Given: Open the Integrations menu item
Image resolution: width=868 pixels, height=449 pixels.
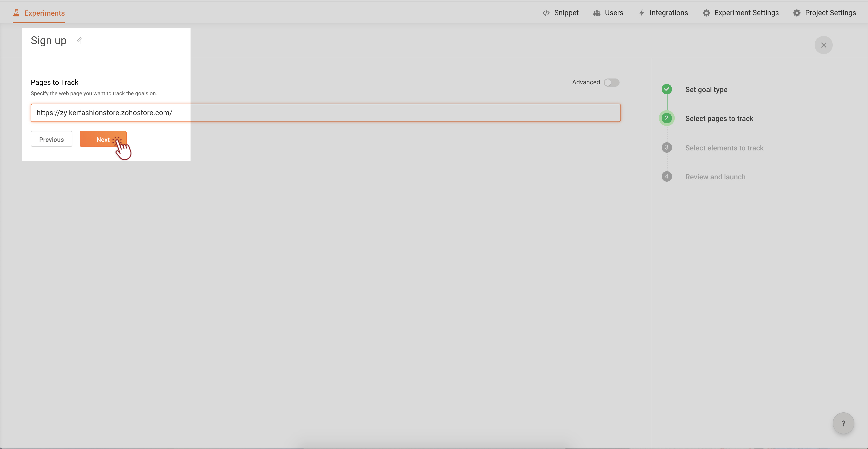Looking at the screenshot, I should click(668, 13).
